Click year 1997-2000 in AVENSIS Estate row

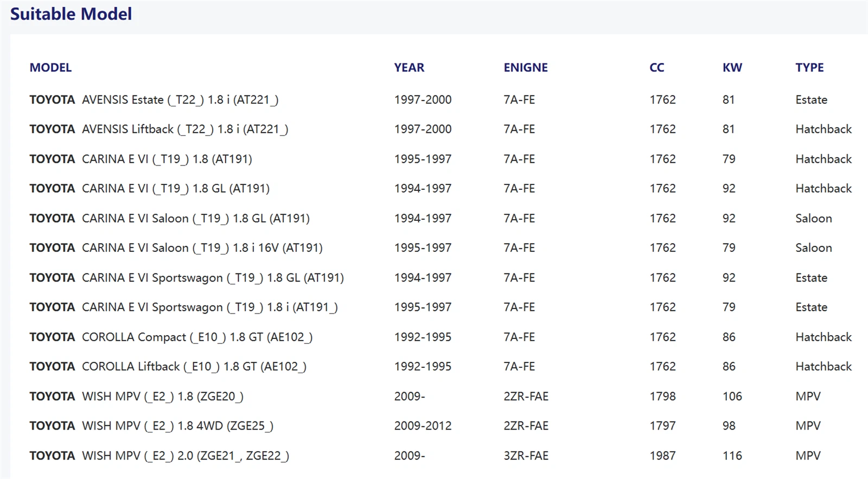click(x=423, y=100)
